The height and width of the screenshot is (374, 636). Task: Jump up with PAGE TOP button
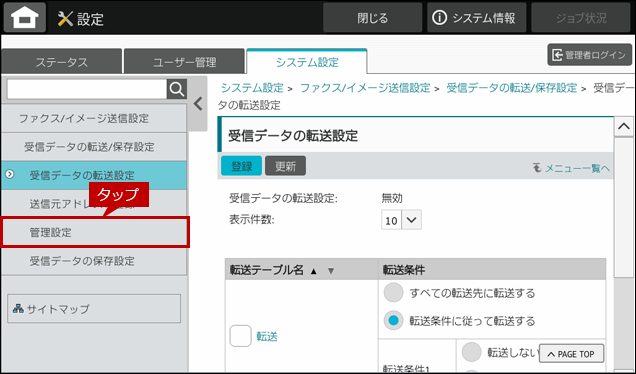(571, 354)
